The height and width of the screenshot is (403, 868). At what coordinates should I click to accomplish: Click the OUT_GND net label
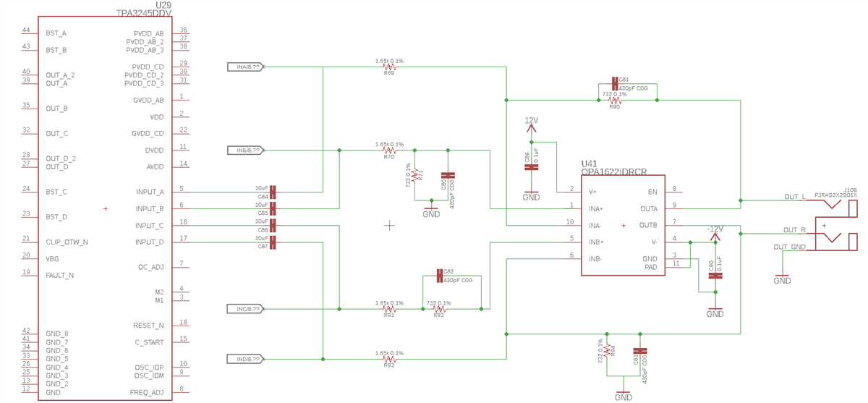point(790,247)
